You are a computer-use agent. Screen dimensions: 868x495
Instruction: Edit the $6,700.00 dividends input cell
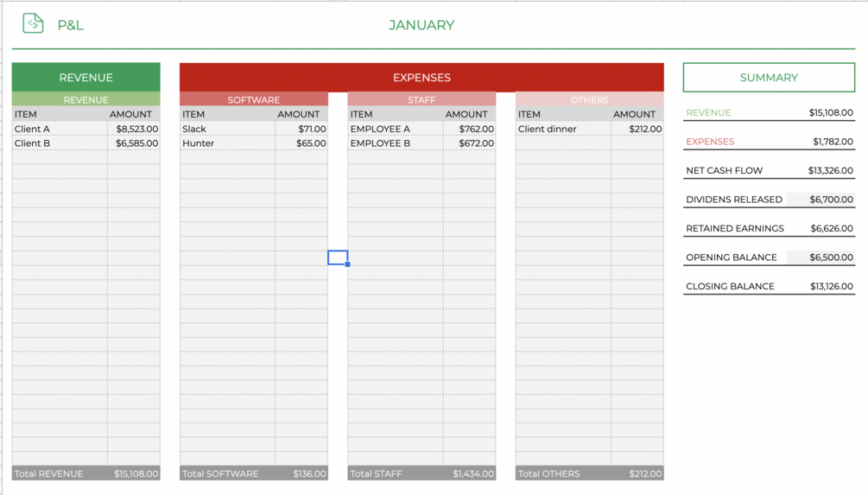(820, 200)
